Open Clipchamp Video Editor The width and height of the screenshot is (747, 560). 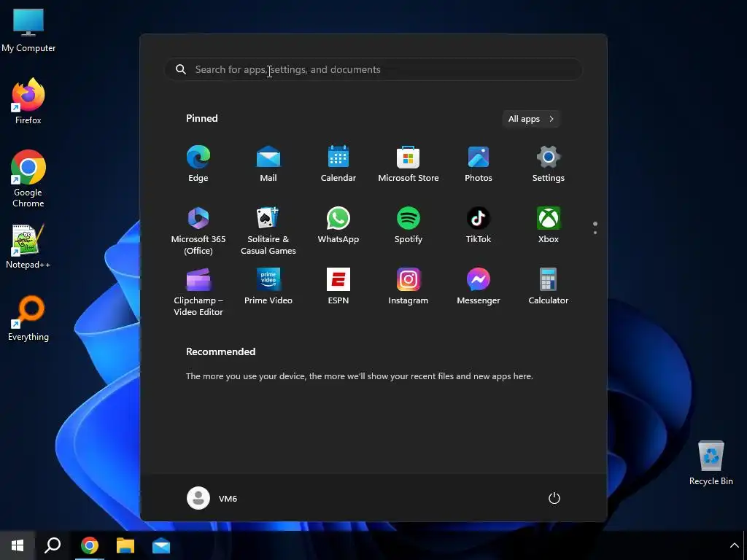pos(198,292)
